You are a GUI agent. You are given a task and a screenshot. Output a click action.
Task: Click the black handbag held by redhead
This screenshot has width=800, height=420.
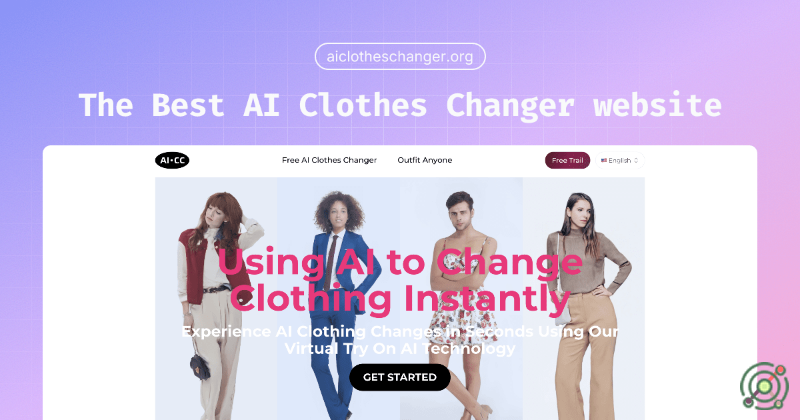(x=200, y=367)
